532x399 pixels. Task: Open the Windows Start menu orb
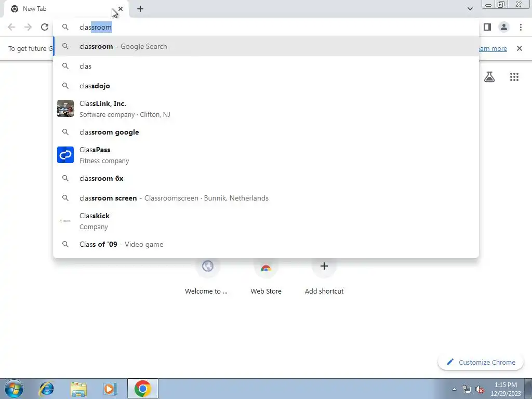(14, 389)
